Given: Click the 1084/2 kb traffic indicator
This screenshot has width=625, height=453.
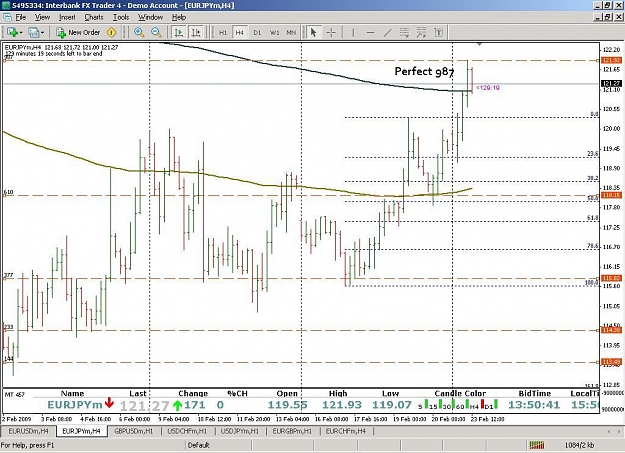Looking at the screenshot, I should click(x=579, y=445).
